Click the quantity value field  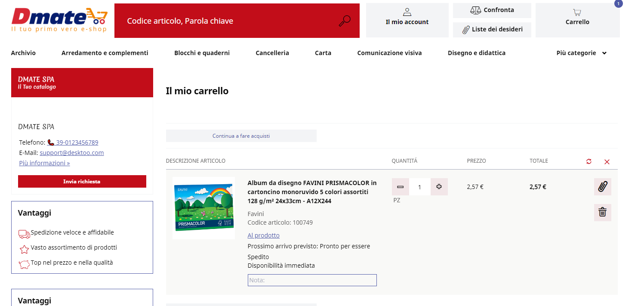419,187
